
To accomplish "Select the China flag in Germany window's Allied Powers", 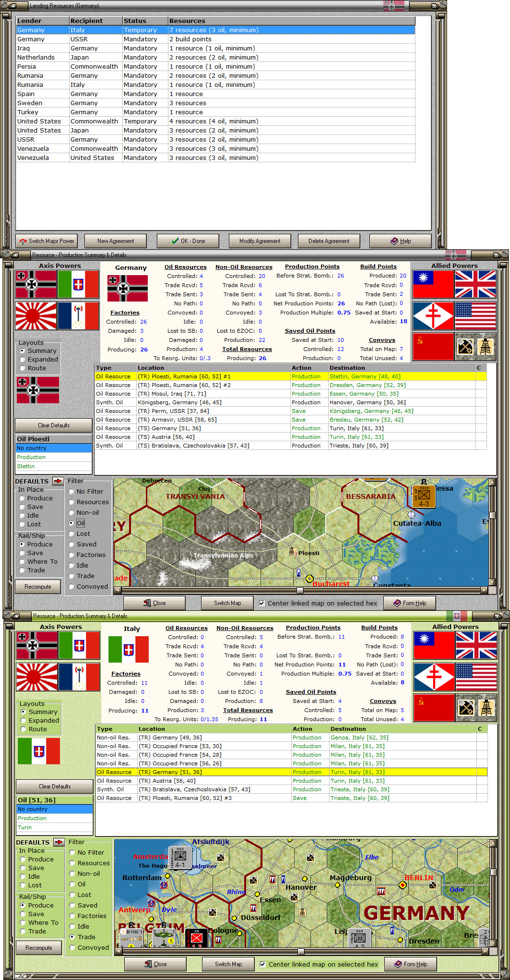I will [433, 284].
